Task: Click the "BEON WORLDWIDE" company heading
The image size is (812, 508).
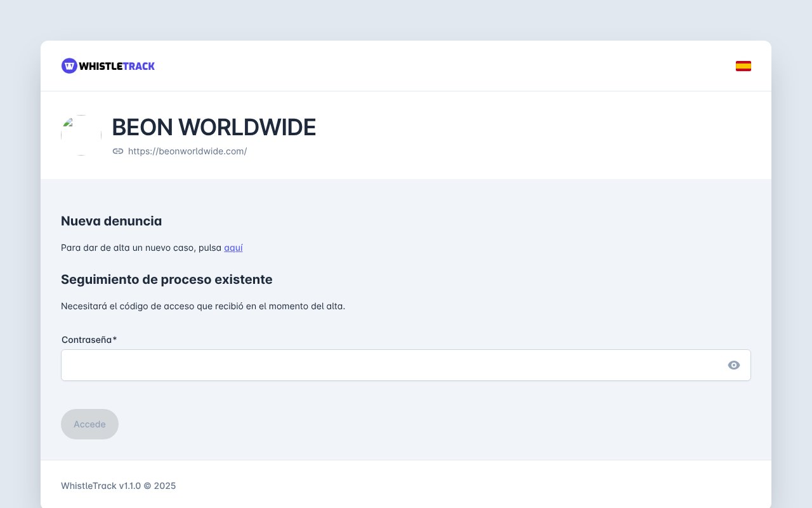Action: point(214,127)
